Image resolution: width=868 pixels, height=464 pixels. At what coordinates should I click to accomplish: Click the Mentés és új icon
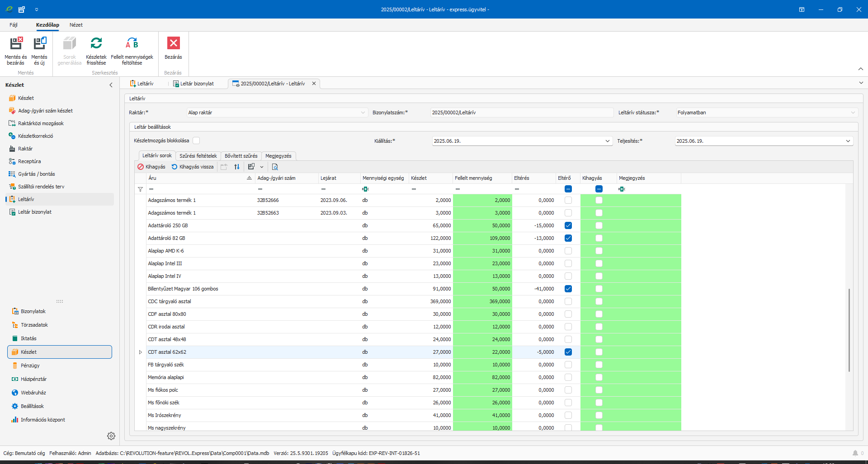[x=39, y=44]
